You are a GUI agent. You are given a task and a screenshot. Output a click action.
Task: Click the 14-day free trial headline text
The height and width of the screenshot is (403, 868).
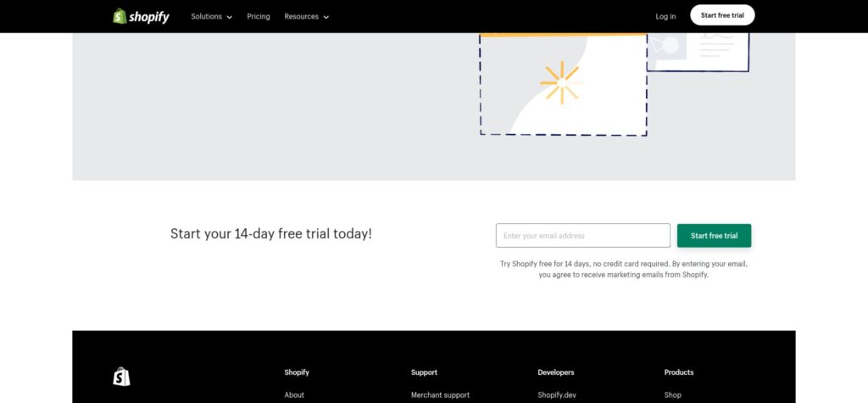tap(270, 234)
